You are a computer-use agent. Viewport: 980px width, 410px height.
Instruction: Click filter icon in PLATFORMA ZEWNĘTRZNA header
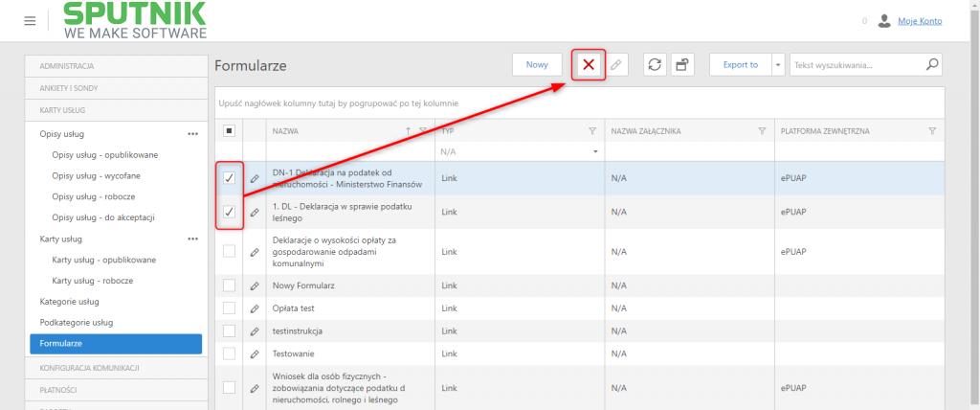coord(932,131)
